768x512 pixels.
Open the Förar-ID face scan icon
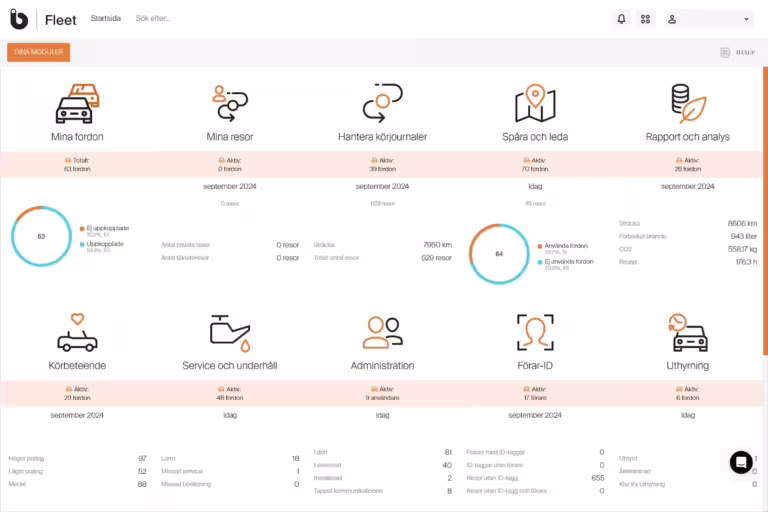tap(535, 333)
